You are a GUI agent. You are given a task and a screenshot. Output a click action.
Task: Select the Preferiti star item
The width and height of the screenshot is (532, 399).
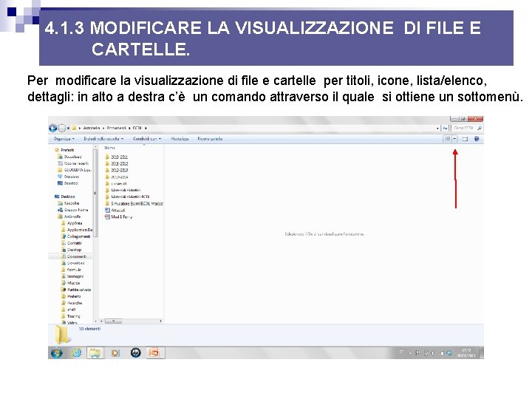(x=64, y=150)
